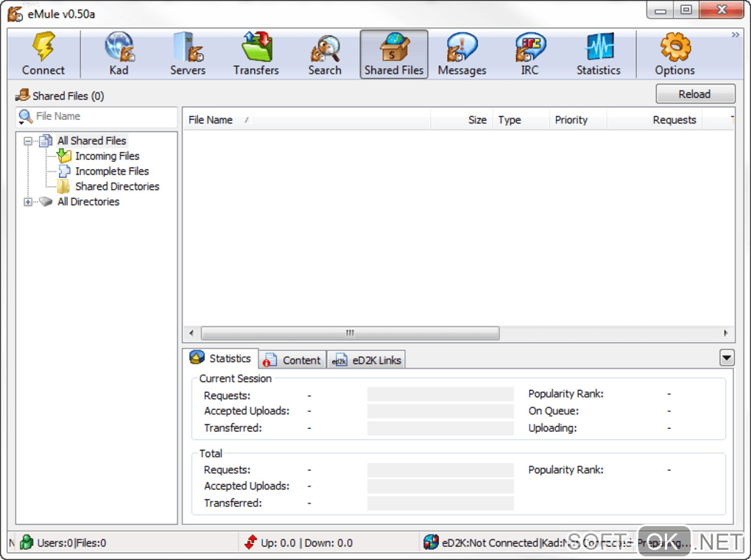Click the scroll right arrow
751x560 pixels.
pyautogui.click(x=726, y=333)
